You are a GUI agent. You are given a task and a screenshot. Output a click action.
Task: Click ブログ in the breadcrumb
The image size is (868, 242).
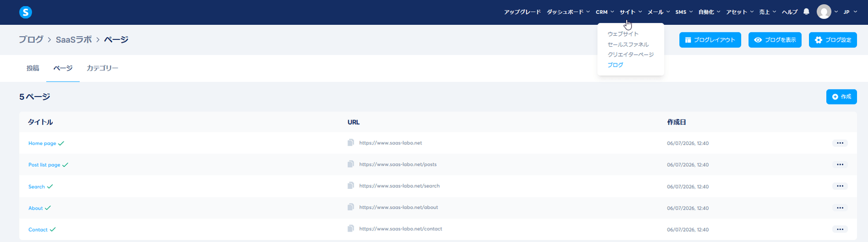[x=31, y=40]
